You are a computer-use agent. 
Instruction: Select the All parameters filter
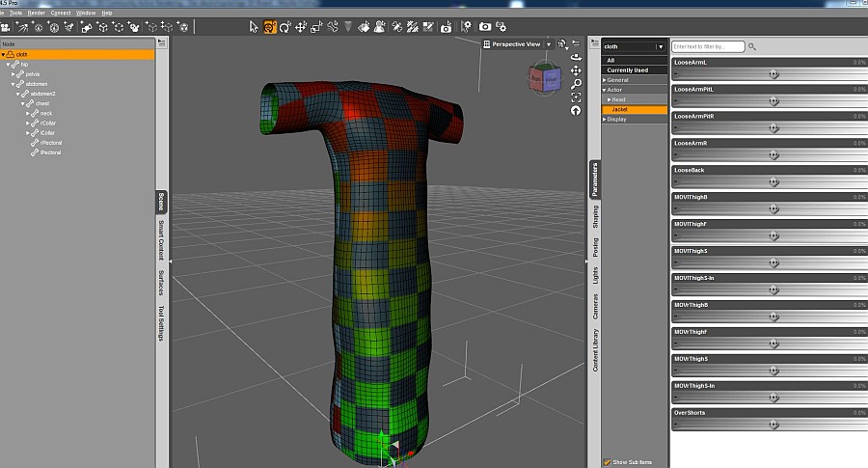point(635,61)
